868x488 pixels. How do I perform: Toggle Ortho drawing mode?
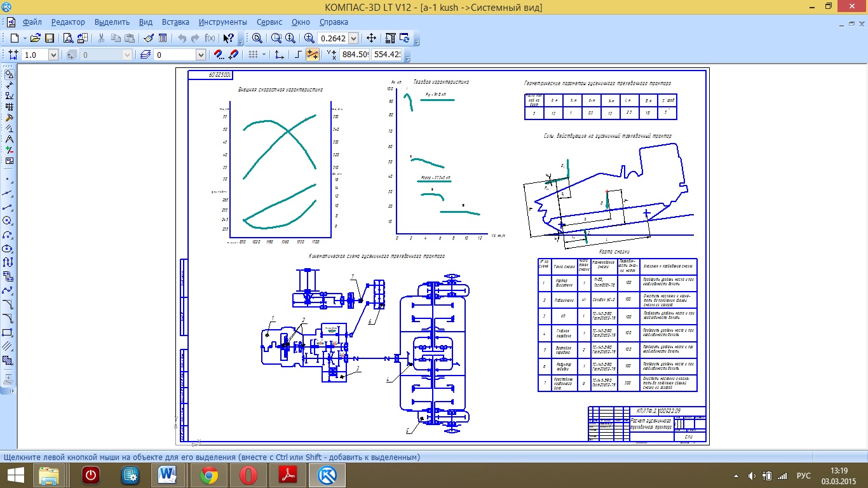pos(299,55)
